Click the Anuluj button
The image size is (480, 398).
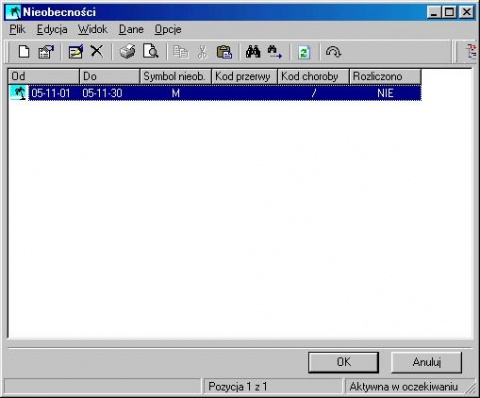(x=427, y=362)
